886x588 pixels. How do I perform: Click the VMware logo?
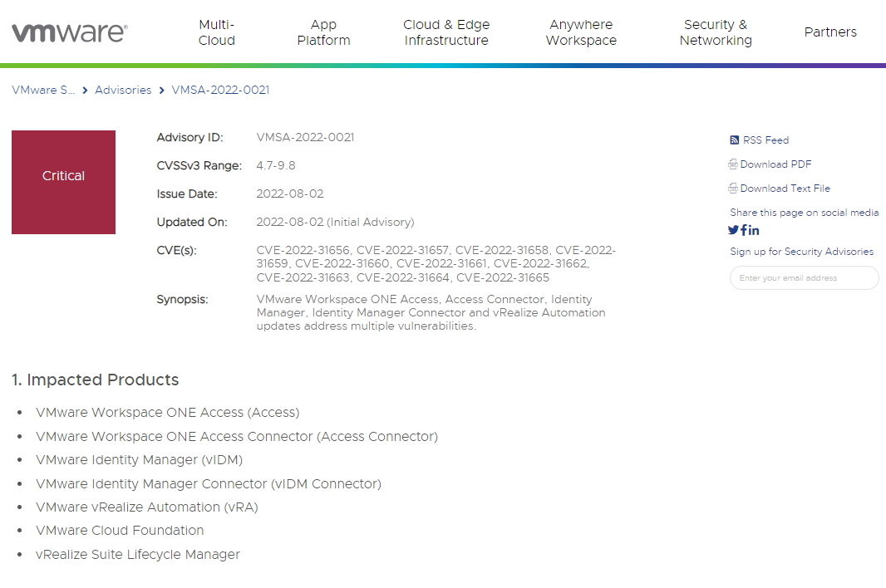[x=70, y=32]
